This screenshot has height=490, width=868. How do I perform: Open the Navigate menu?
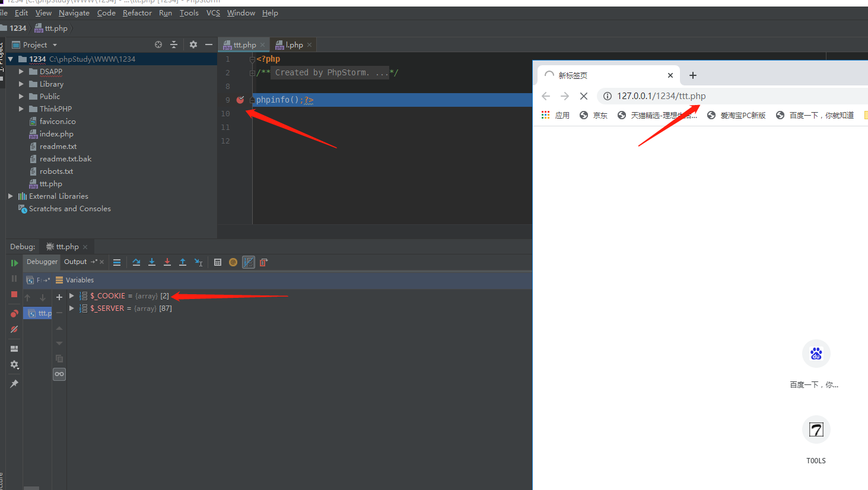coord(74,12)
